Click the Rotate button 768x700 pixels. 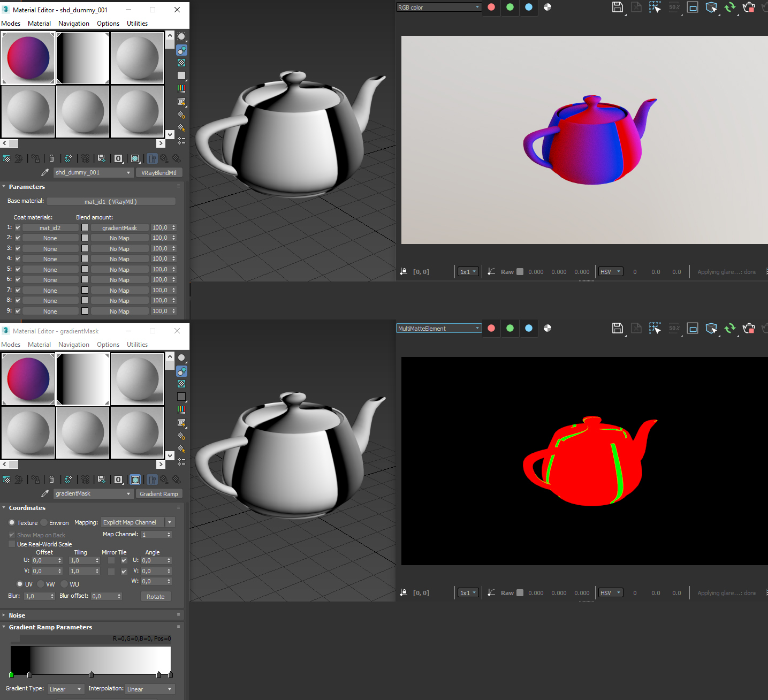156,596
